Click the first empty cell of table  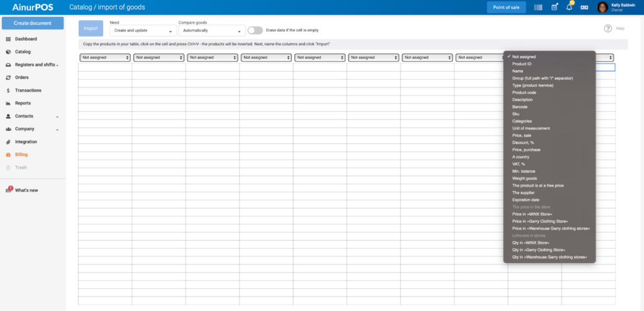pyautogui.click(x=105, y=67)
